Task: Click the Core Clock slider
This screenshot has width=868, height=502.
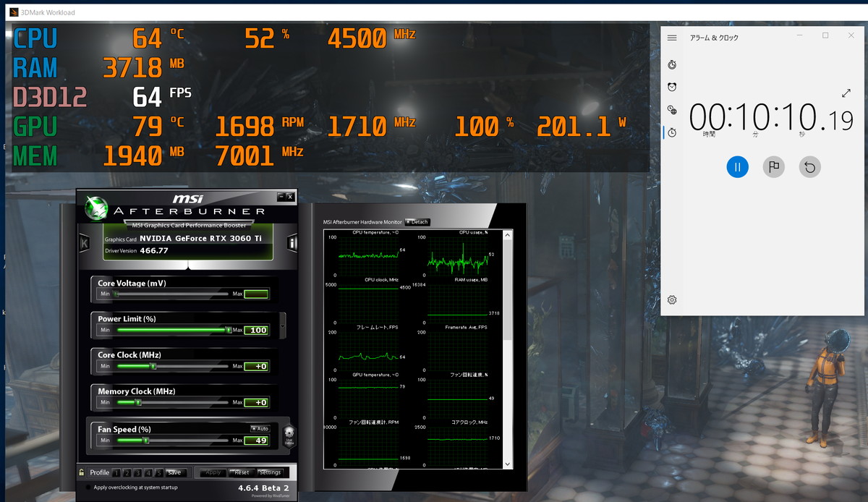Action: (x=172, y=366)
